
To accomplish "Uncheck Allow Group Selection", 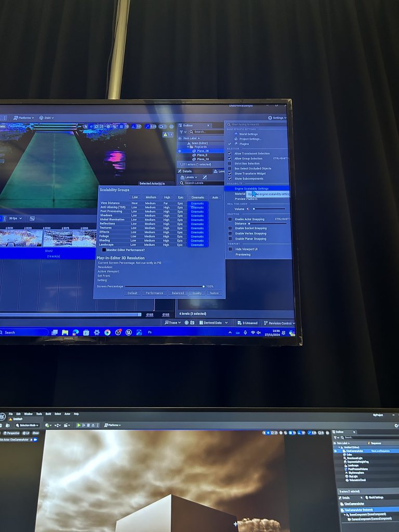I will pos(230,158).
